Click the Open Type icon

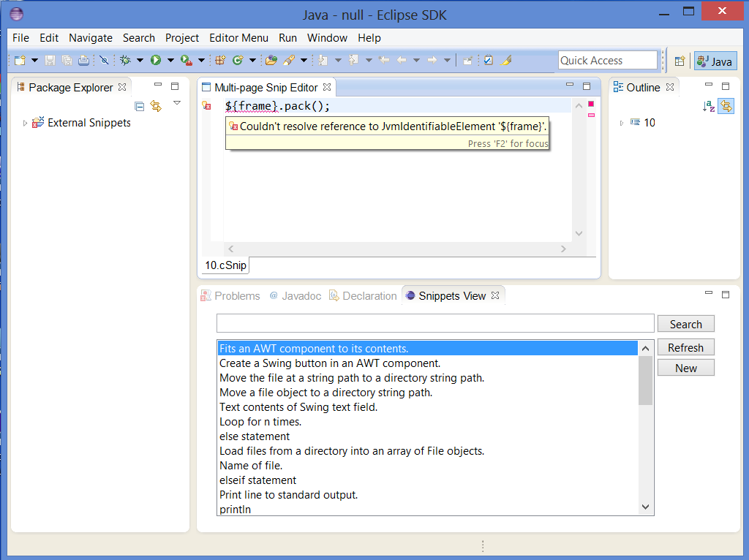tap(271, 60)
